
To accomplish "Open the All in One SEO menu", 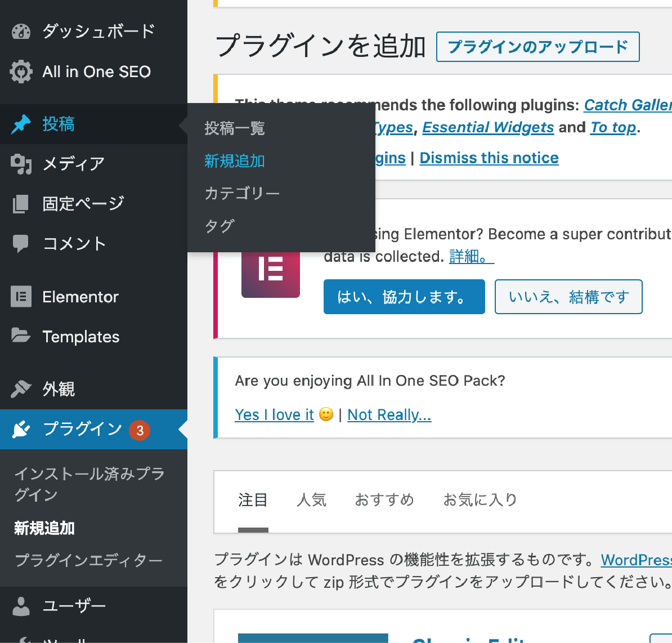I will (93, 72).
